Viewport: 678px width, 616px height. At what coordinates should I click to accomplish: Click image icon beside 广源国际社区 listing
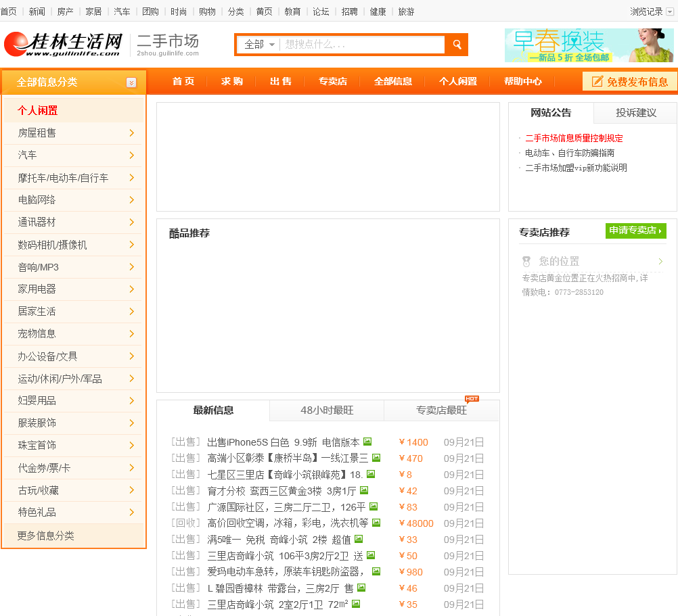pos(374,506)
